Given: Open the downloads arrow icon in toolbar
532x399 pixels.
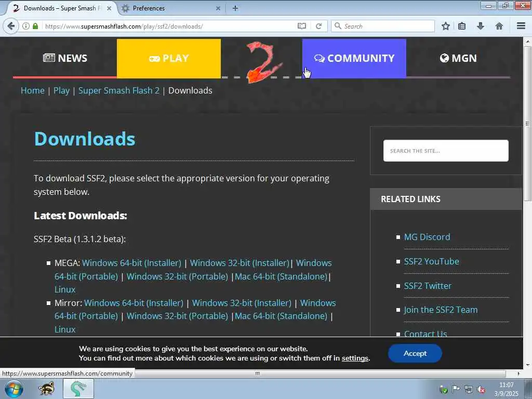Looking at the screenshot, I should [x=481, y=26].
